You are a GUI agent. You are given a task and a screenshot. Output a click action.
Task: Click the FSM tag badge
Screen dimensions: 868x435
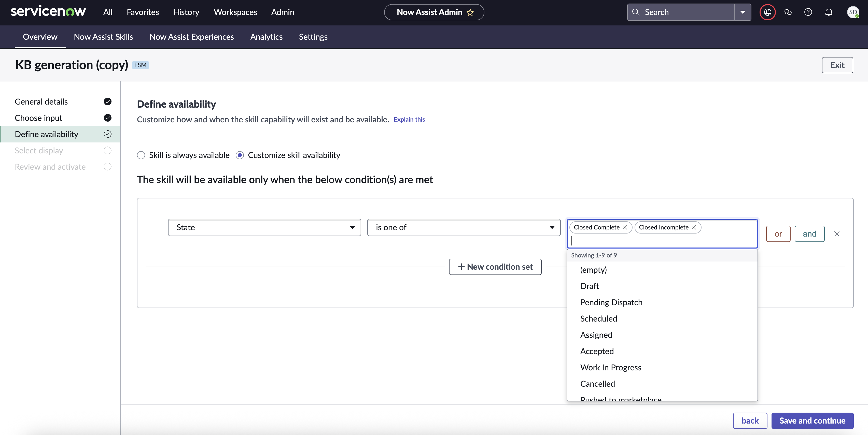(140, 65)
